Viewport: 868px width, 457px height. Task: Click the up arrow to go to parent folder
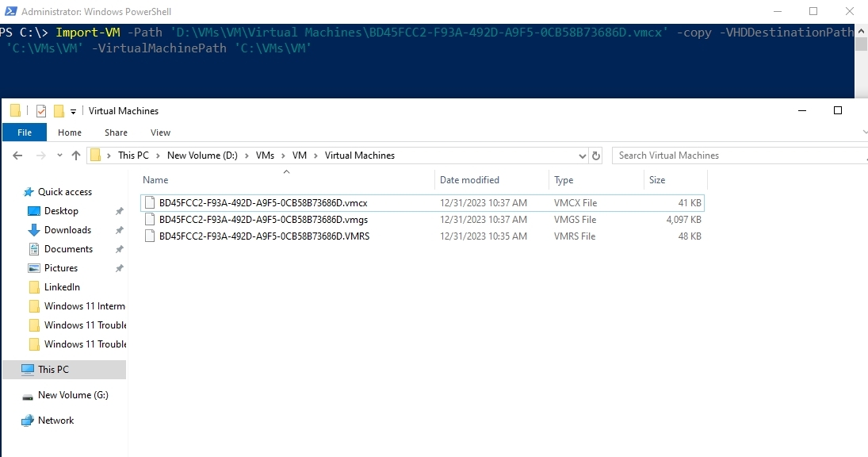click(76, 155)
